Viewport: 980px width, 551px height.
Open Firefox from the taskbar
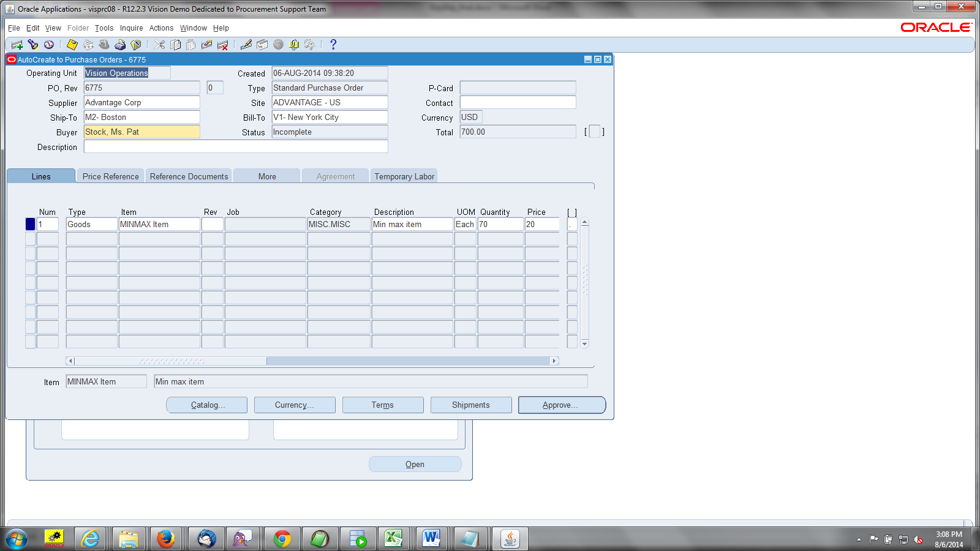pos(165,539)
